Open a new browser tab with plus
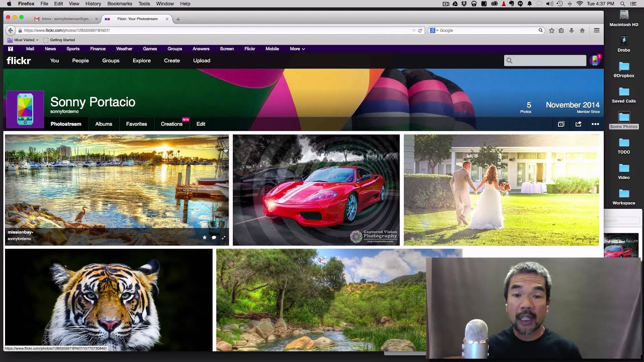Image resolution: width=644 pixels, height=362 pixels. tap(178, 19)
